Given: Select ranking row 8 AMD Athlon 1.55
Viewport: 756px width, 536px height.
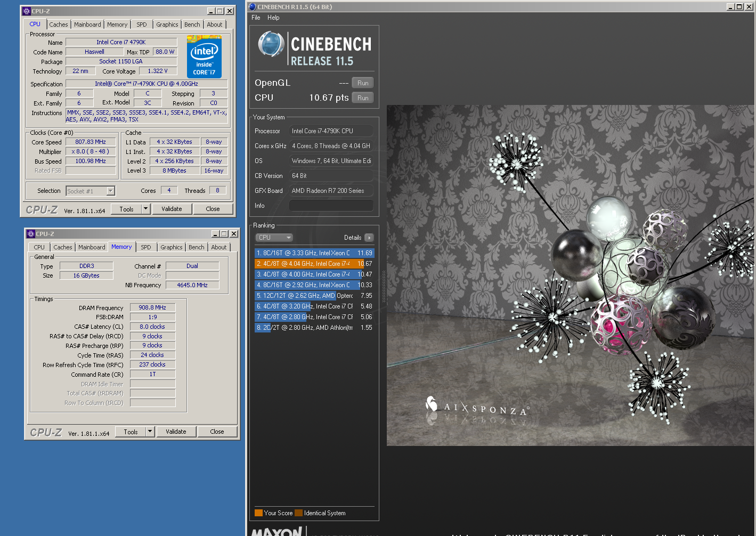Looking at the screenshot, I should [x=314, y=328].
